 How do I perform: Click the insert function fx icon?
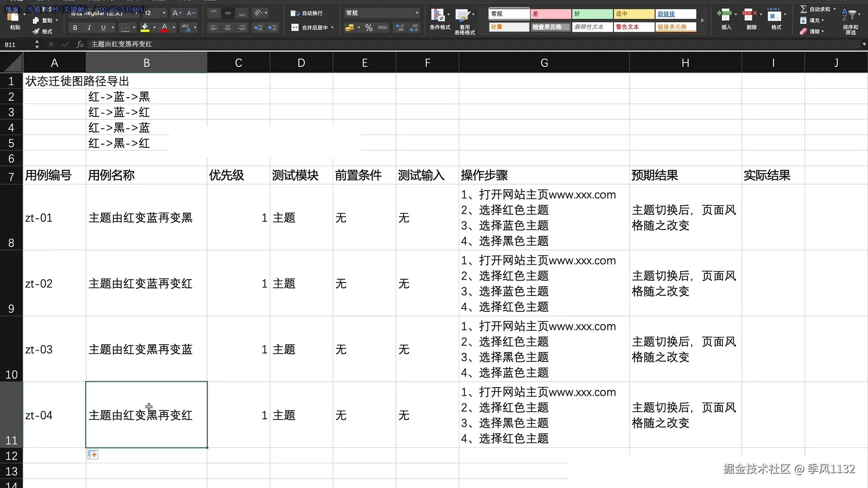[80, 44]
